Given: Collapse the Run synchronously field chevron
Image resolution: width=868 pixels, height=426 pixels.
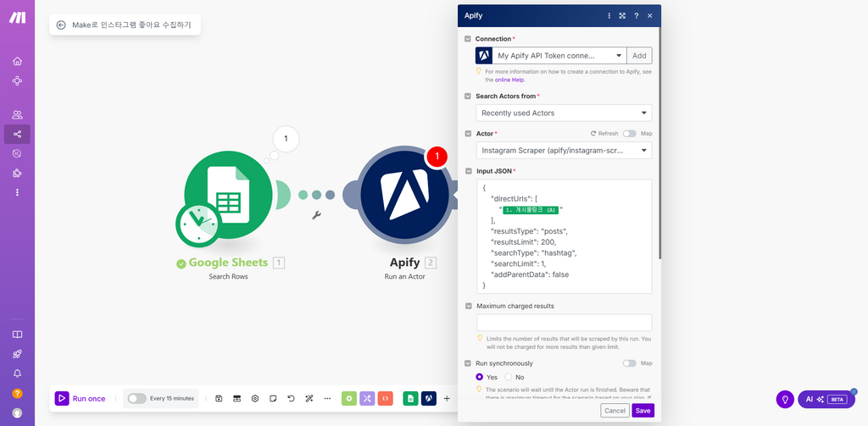Looking at the screenshot, I should coord(468,363).
